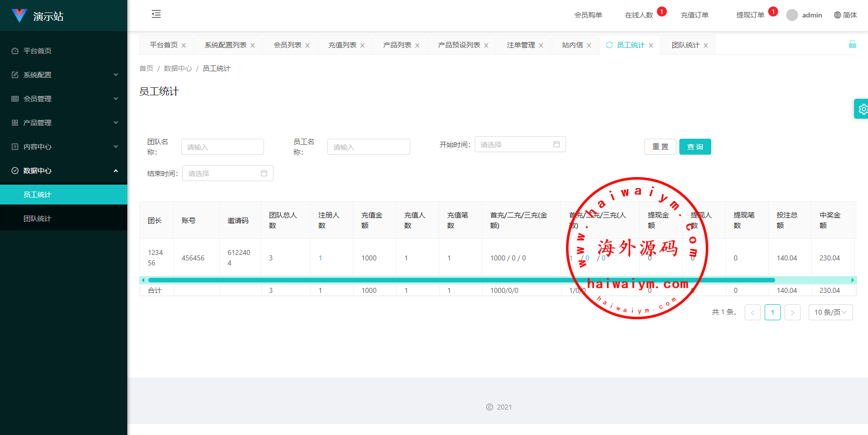Open the 10 条/页 page size dropdown
Viewport: 868px width, 435px height.
(830, 312)
